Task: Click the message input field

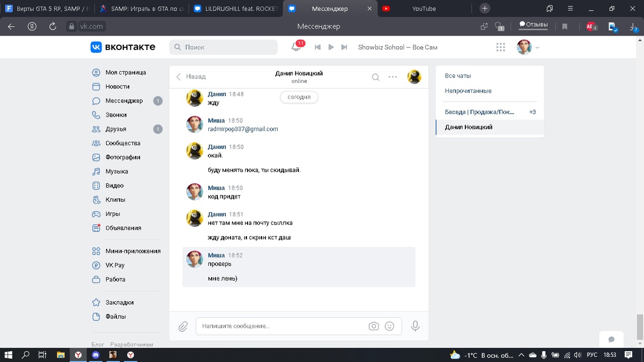Action: [282, 326]
